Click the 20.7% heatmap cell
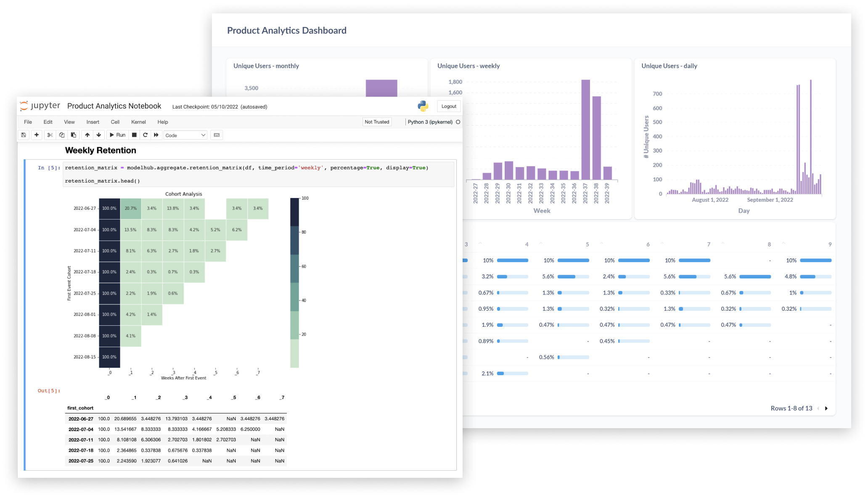 point(131,209)
